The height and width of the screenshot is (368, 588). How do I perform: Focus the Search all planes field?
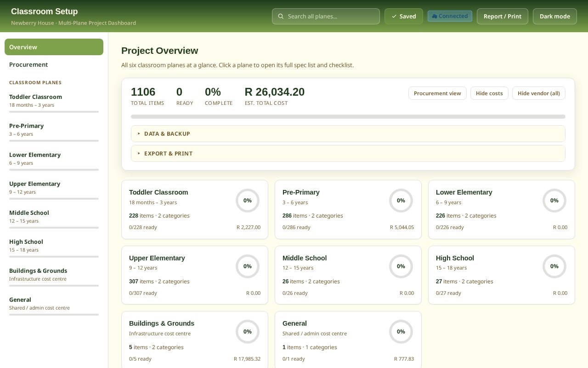pos(326,16)
